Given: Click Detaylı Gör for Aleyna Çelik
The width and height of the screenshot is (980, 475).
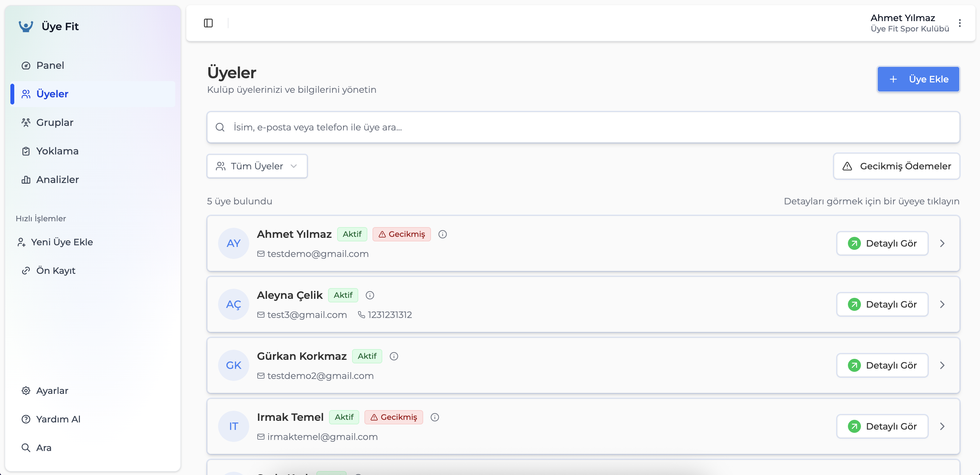Looking at the screenshot, I should pos(882,304).
